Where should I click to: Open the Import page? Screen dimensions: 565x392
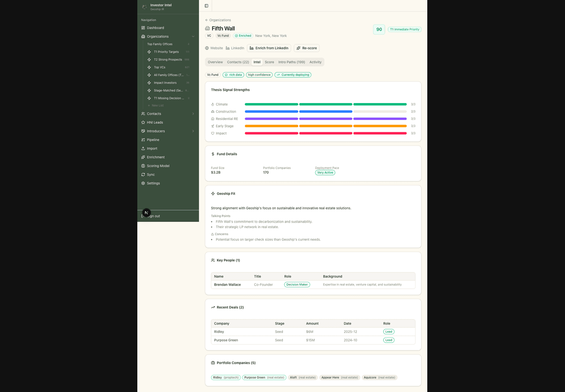pyautogui.click(x=168, y=149)
